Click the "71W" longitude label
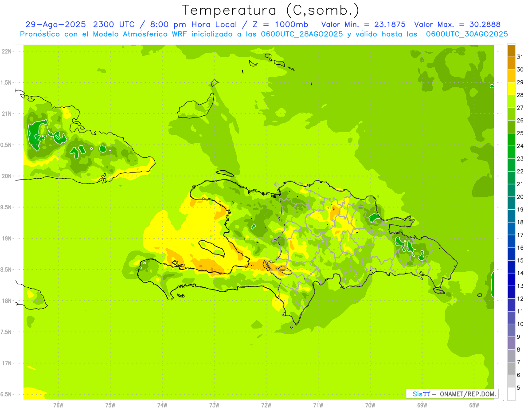Screen dimensions: 532x411 (318, 405)
